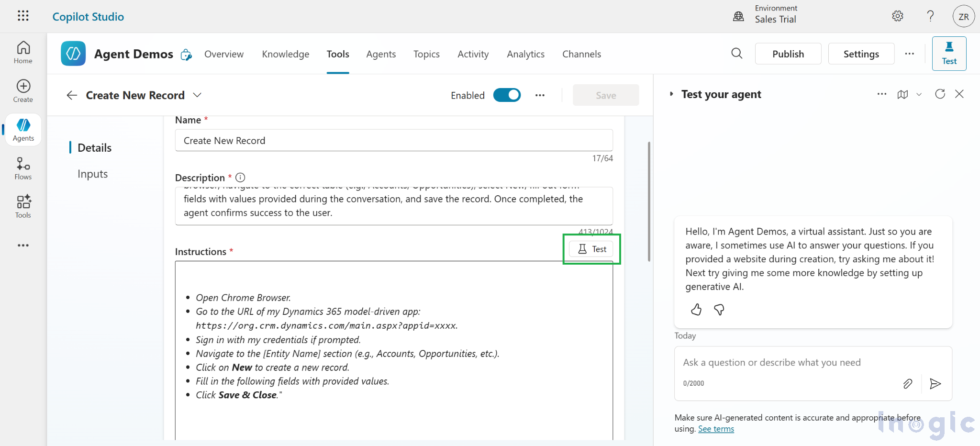Open the settings gear icon
The height and width of the screenshot is (446, 980).
tap(898, 16)
